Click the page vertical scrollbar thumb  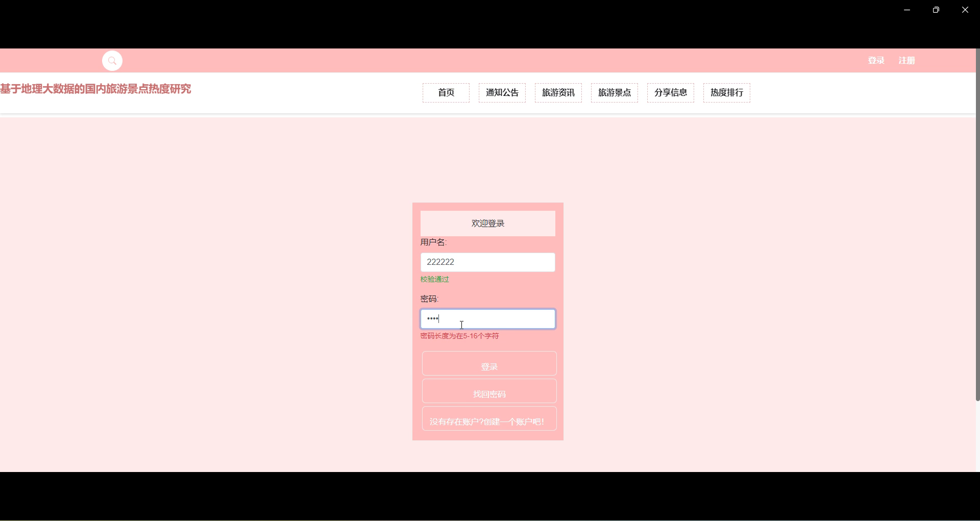point(977,225)
